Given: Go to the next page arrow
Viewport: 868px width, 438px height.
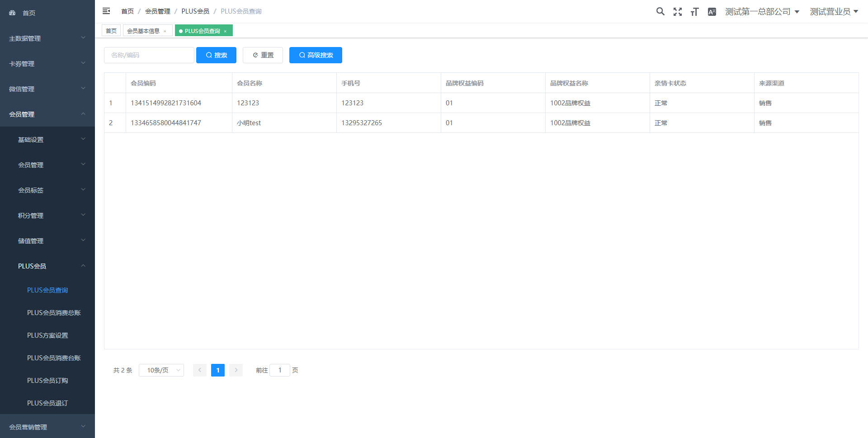Looking at the screenshot, I should (236, 370).
